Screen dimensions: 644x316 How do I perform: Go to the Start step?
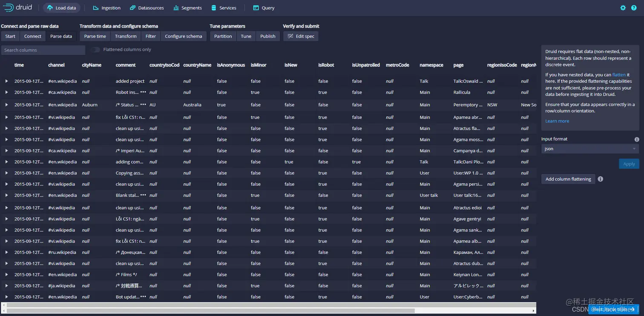point(10,36)
